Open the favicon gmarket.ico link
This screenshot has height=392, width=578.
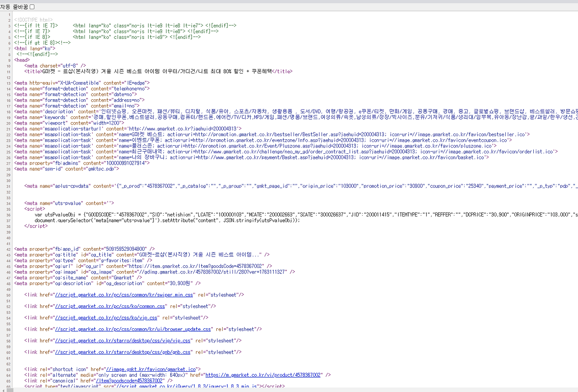(151, 369)
